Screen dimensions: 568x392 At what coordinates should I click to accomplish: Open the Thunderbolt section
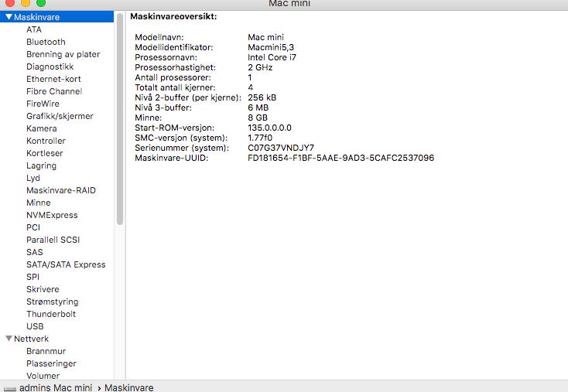51,314
